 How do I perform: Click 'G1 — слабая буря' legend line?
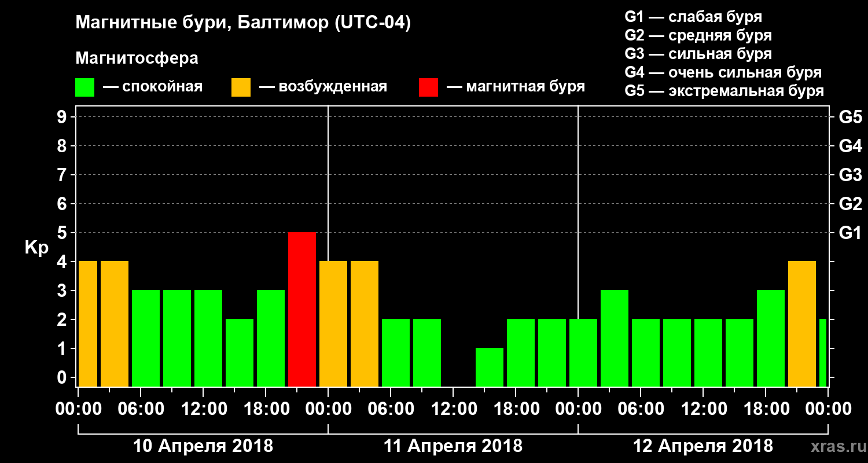(x=693, y=17)
